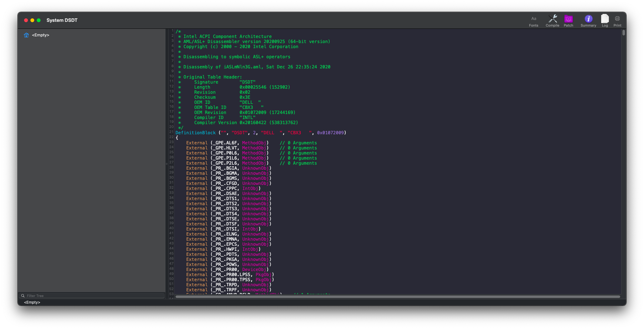Screen dimensions: 644x329
Task: Click the External _PR_.PR00.LPSS PkgObj line
Action: coord(230,275)
